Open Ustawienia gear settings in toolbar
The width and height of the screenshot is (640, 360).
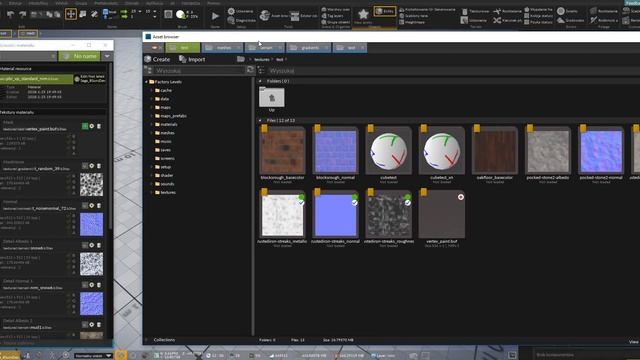pyautogui.click(x=241, y=11)
